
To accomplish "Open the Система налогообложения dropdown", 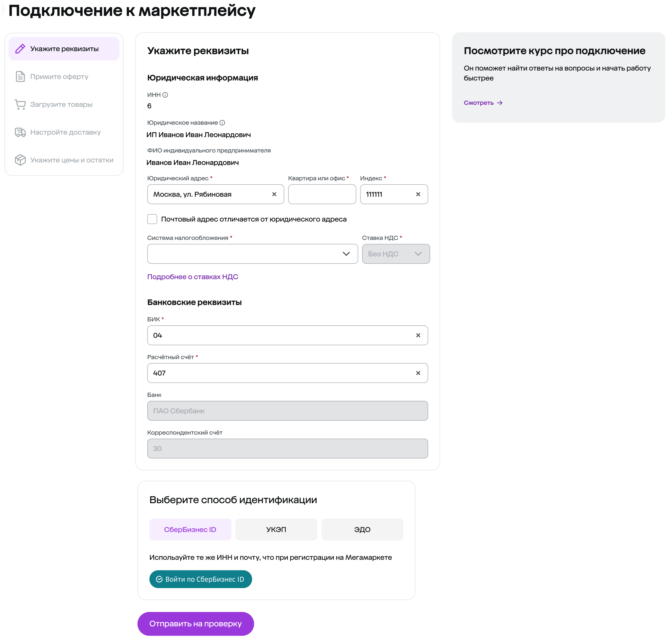I will point(252,254).
